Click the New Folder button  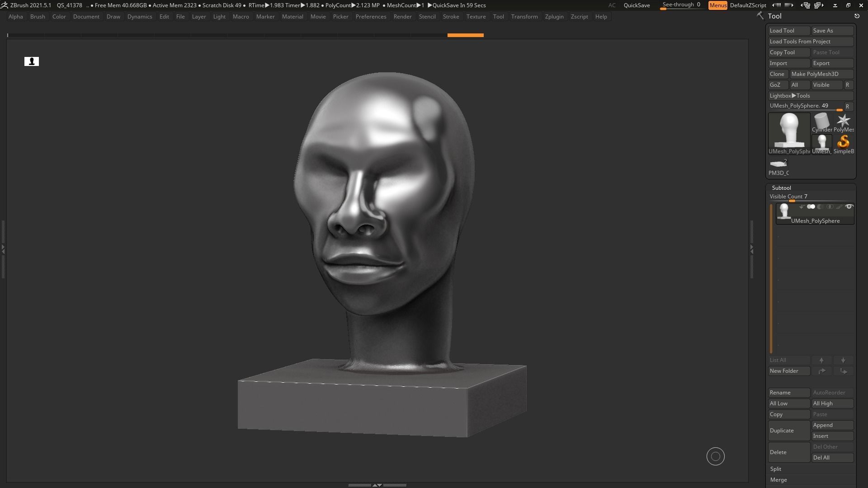tap(789, 371)
